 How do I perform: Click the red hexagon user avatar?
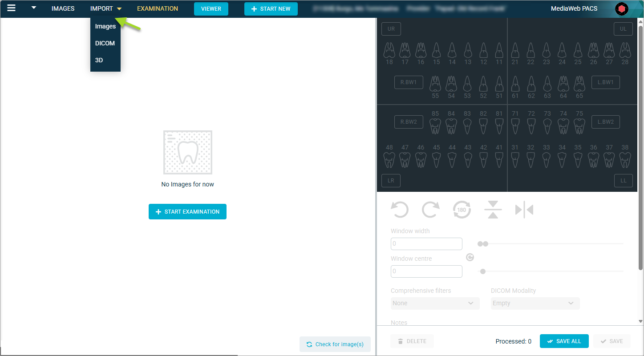[x=622, y=9]
